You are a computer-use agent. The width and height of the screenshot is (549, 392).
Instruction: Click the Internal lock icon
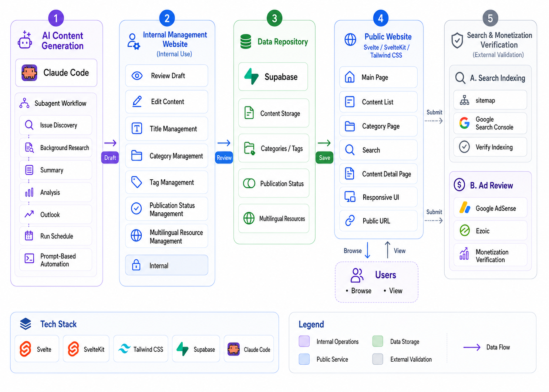[x=136, y=265]
